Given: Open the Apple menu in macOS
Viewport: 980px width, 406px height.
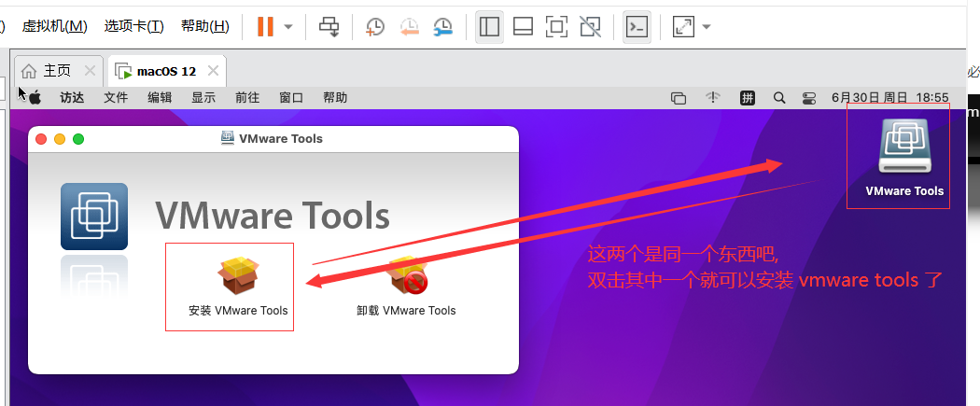Looking at the screenshot, I should [35, 97].
